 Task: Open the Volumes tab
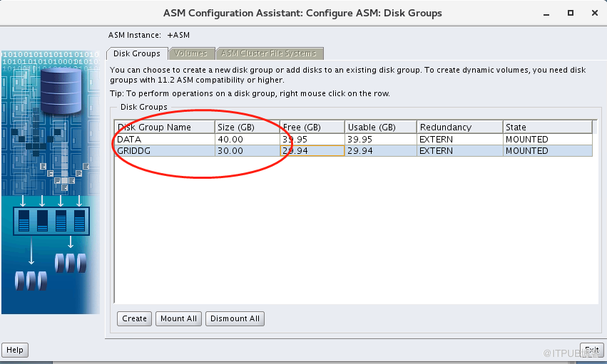[x=191, y=53]
